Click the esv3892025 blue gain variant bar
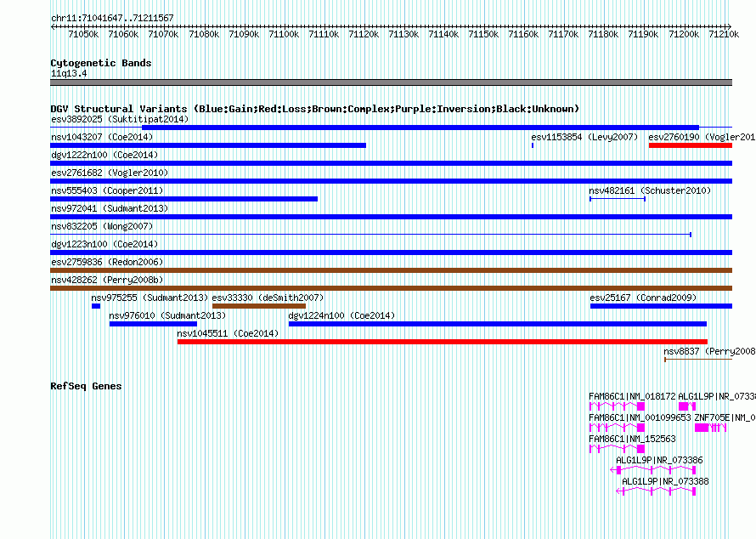The width and height of the screenshot is (756, 539). (x=374, y=128)
